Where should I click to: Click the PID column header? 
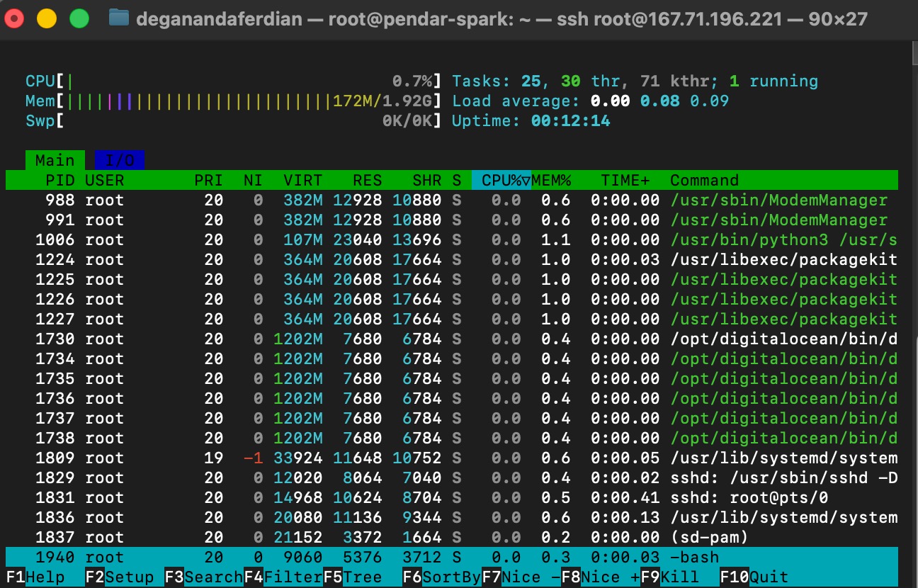click(59, 181)
